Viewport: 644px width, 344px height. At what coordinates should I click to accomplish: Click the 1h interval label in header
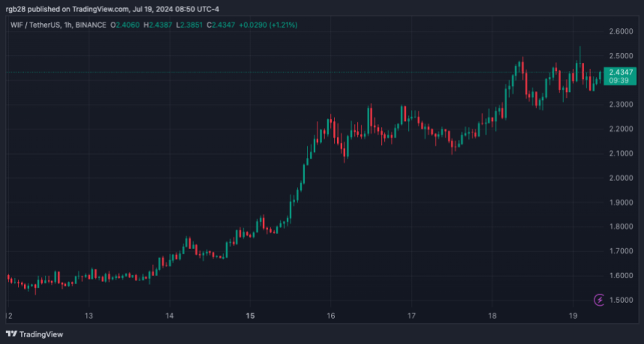(x=70, y=25)
